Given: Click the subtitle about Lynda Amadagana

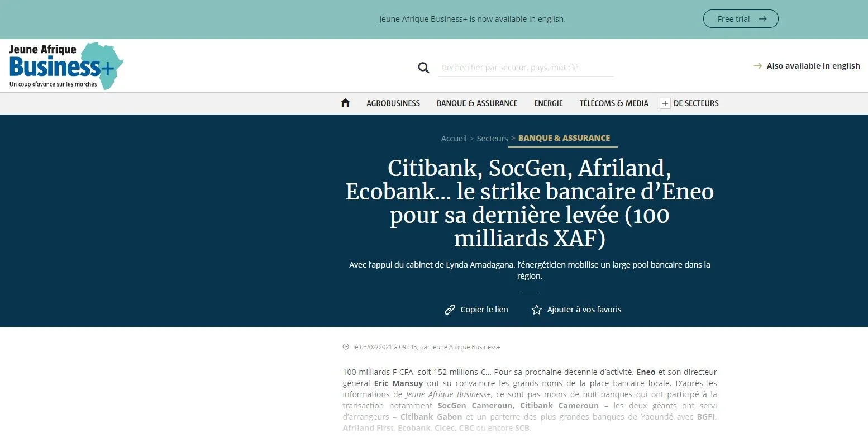Looking at the screenshot, I should 530,270.
